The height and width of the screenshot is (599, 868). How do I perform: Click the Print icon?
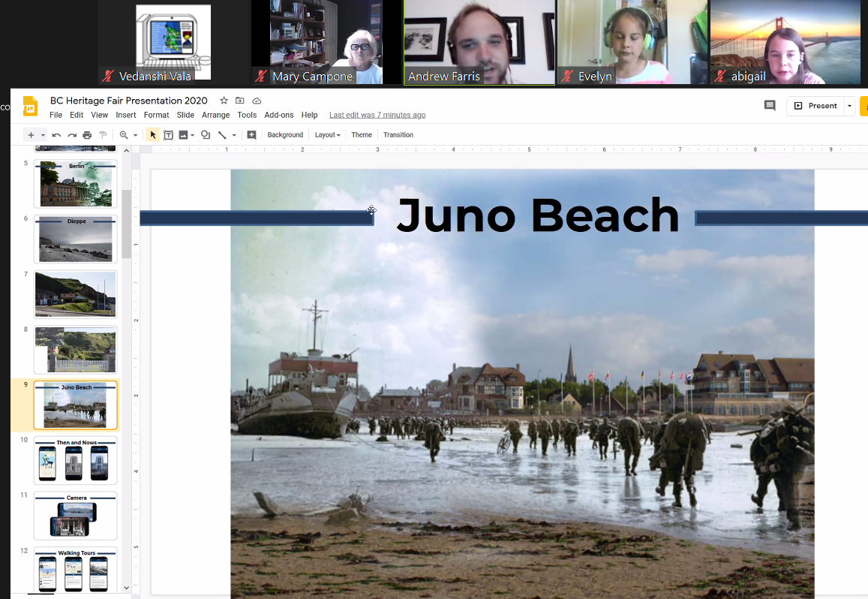87,135
